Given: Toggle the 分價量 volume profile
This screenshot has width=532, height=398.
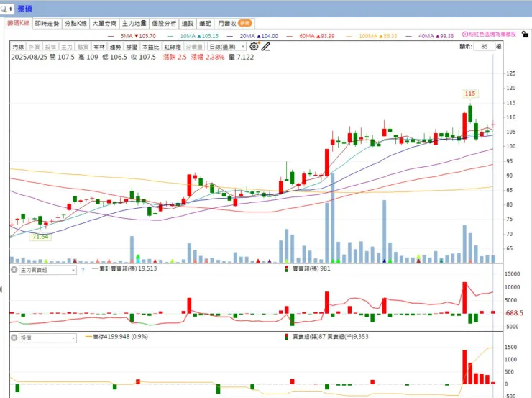Looking at the screenshot, I should pyautogui.click(x=194, y=47).
